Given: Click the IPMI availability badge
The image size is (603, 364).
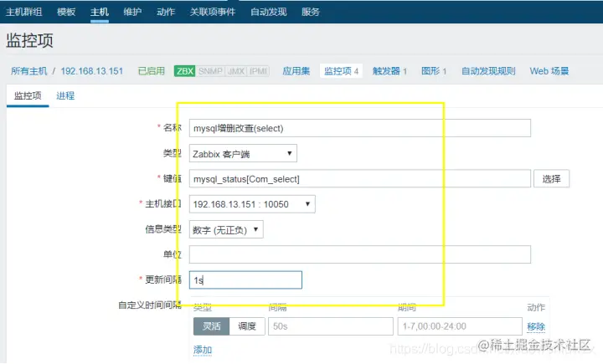Looking at the screenshot, I should [x=259, y=71].
